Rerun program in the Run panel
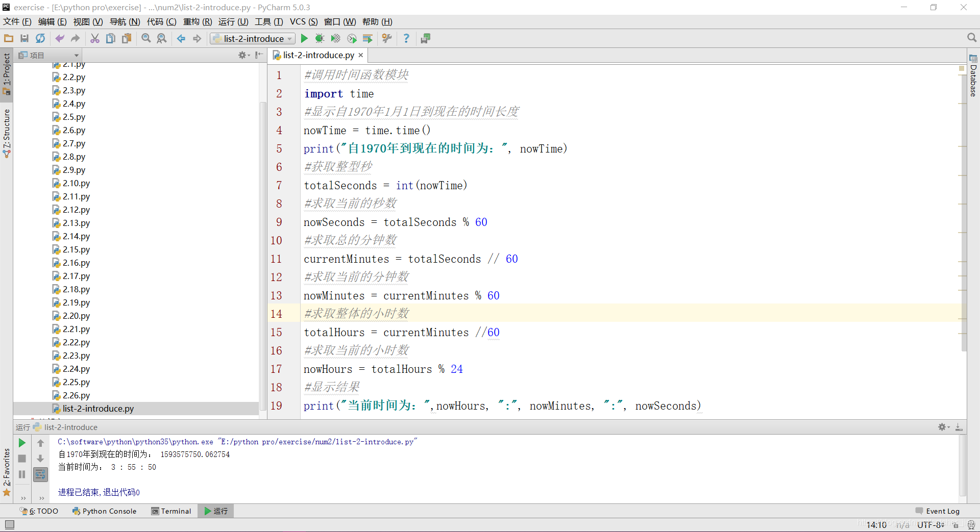The image size is (980, 532). click(22, 443)
